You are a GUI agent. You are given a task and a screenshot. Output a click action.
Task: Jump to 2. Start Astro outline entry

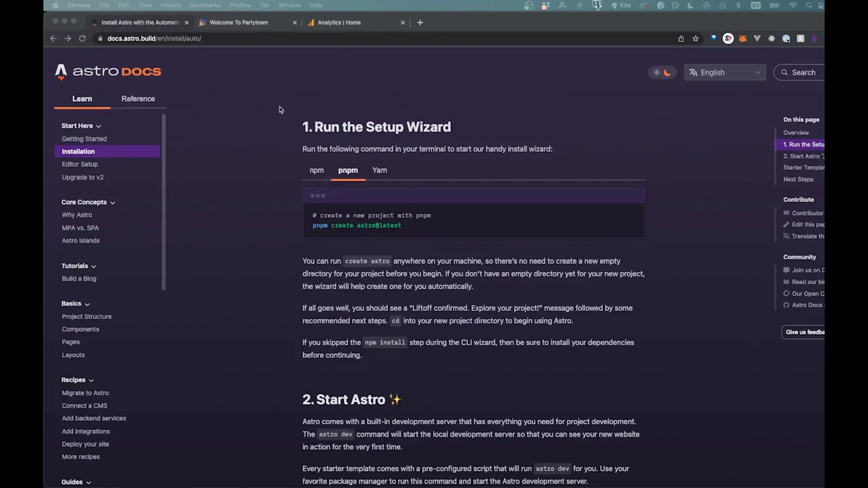click(x=804, y=157)
